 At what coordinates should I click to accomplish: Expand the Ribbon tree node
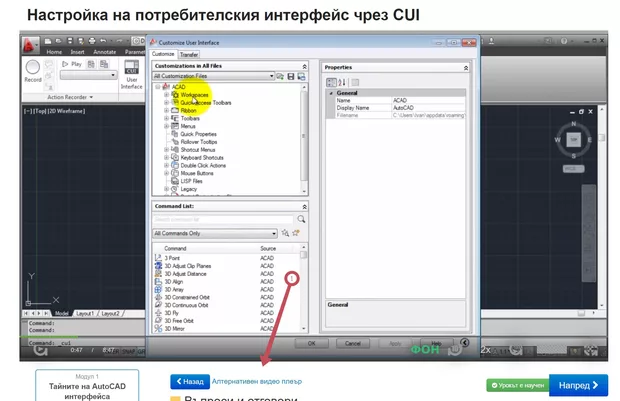coord(166,110)
